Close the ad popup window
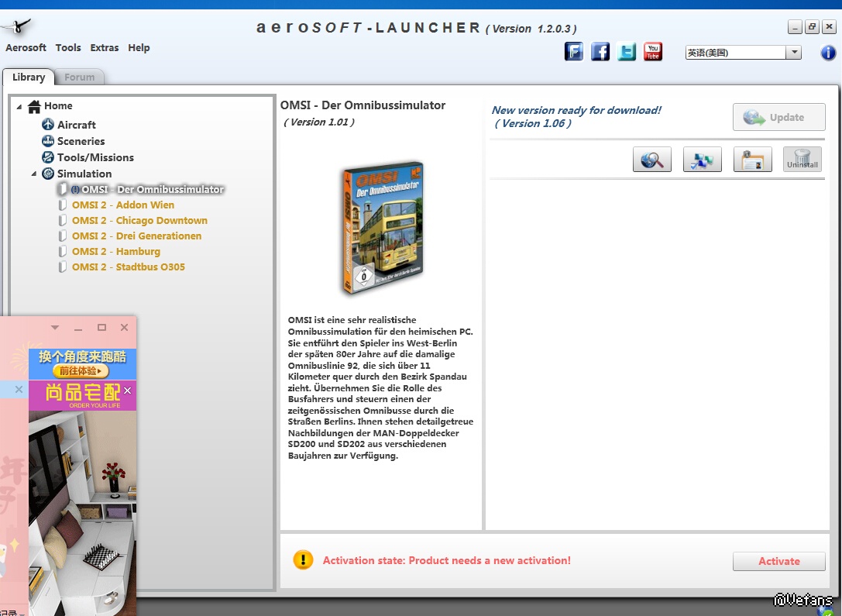Image resolution: width=842 pixels, height=616 pixels. click(124, 328)
